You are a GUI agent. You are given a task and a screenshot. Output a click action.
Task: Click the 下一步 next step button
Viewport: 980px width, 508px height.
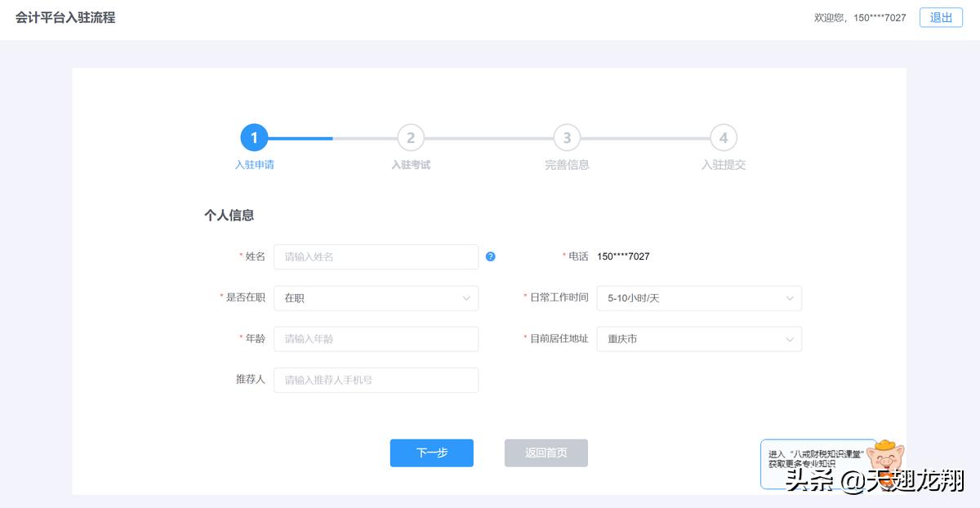pyautogui.click(x=431, y=452)
